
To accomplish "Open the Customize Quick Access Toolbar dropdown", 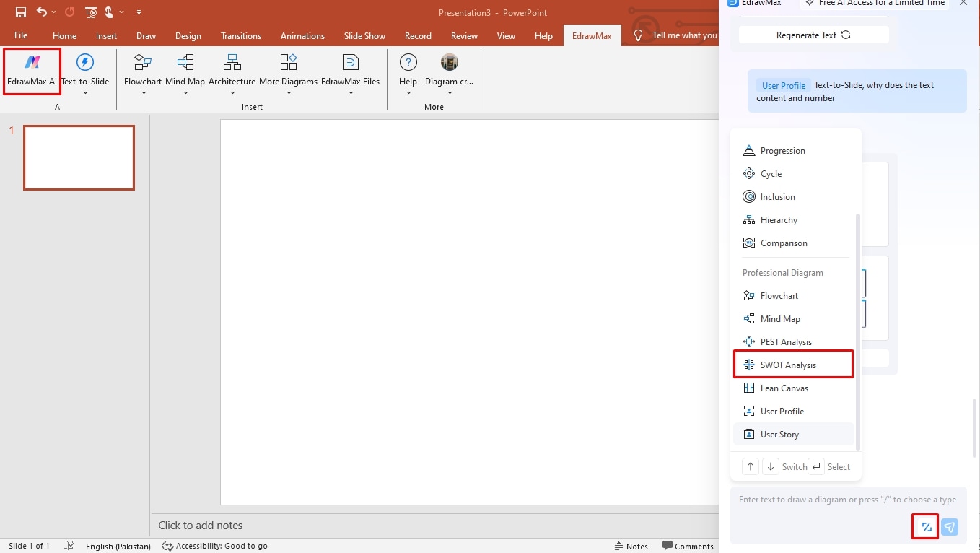I will click(139, 12).
